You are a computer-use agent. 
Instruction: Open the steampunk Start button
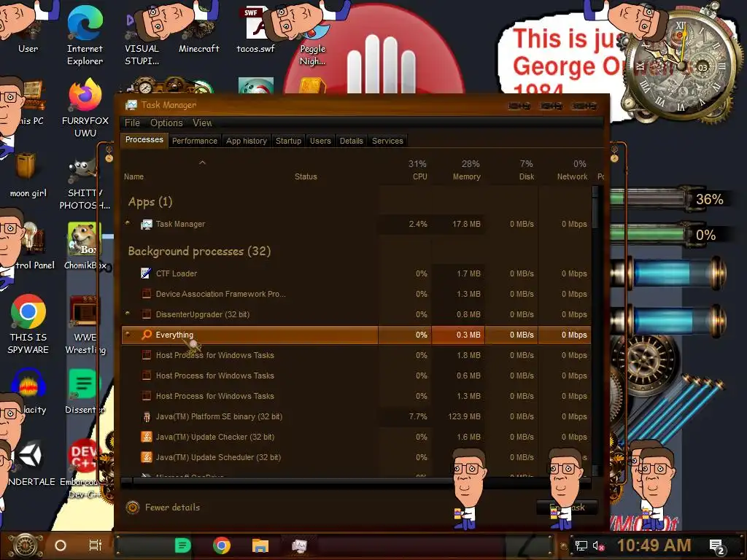(26, 545)
